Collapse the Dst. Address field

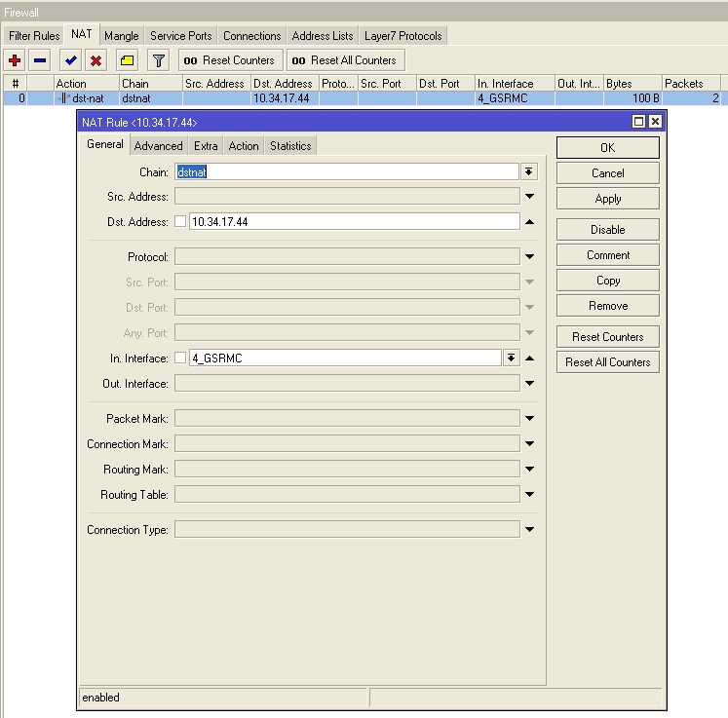click(529, 222)
